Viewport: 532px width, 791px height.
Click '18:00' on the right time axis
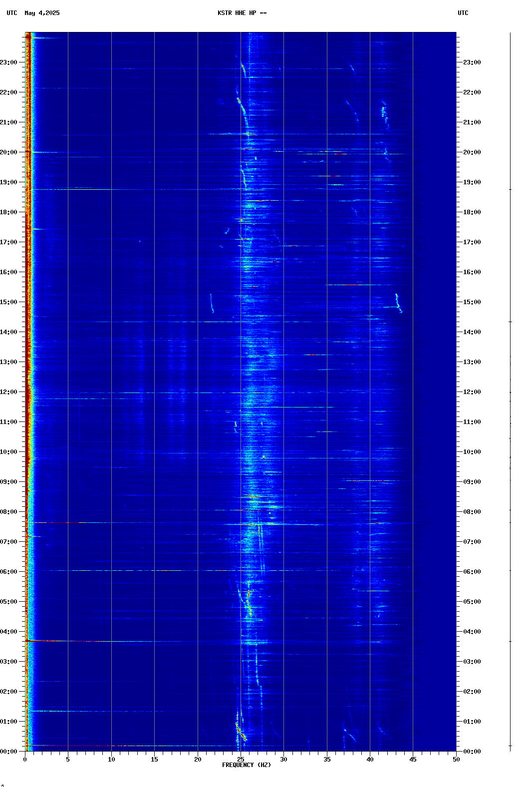pyautogui.click(x=472, y=212)
